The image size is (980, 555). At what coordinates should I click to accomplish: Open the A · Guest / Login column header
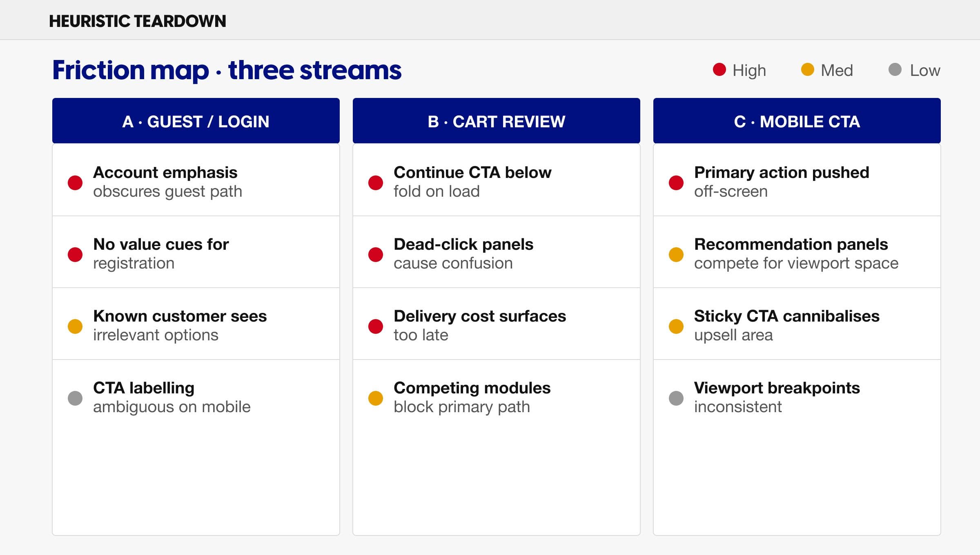click(196, 121)
